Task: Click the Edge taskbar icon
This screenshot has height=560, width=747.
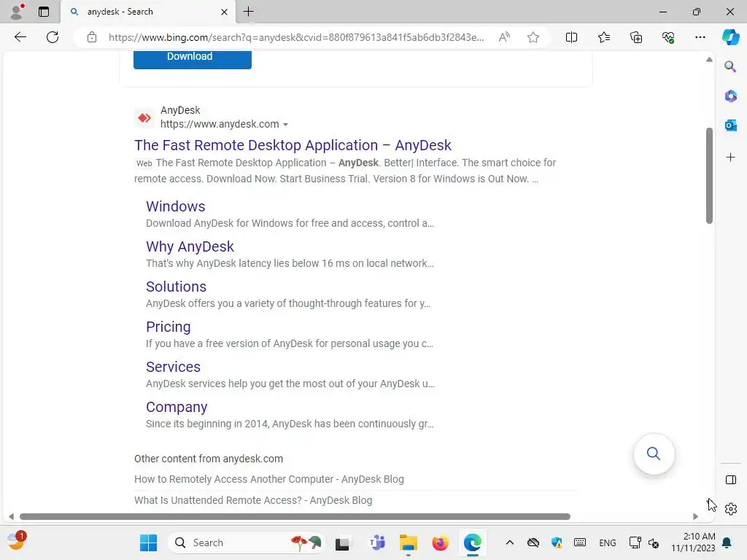Action: (x=472, y=542)
